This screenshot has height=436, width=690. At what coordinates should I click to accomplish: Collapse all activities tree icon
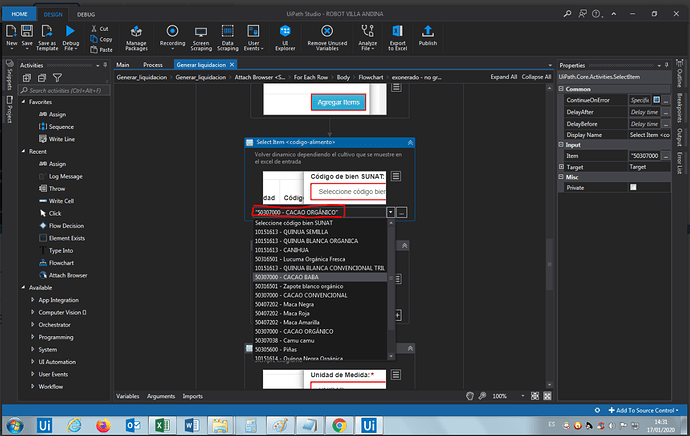[x=42, y=78]
